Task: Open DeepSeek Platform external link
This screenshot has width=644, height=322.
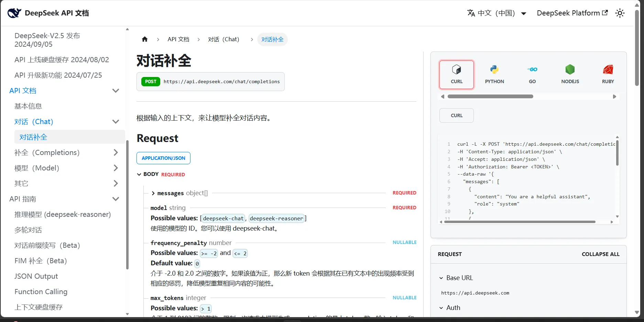Action: 572,13
